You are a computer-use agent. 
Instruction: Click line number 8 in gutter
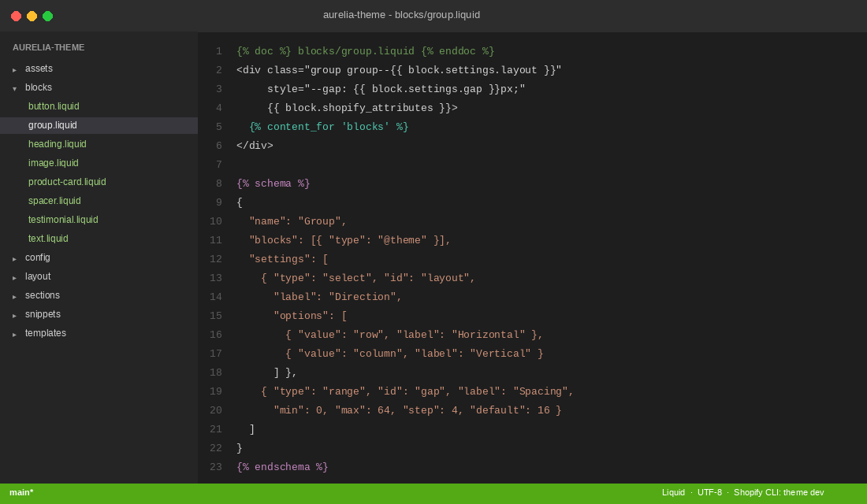219,183
